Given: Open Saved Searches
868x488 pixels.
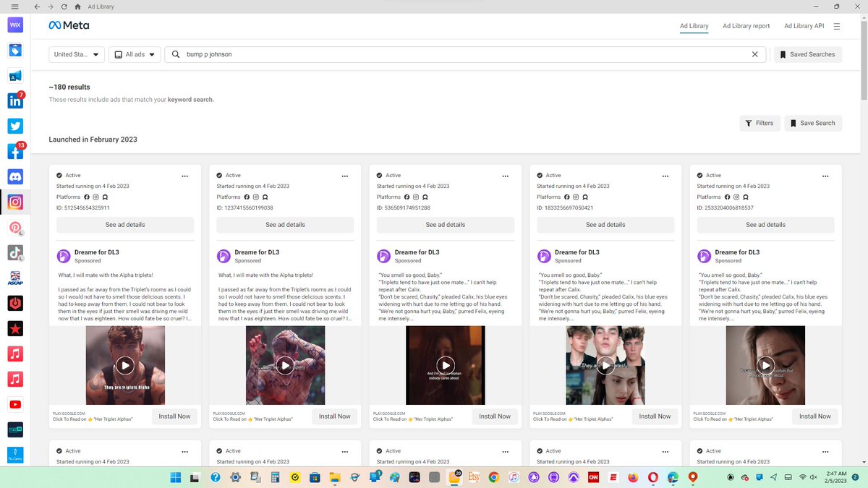Looking at the screenshot, I should (808, 54).
